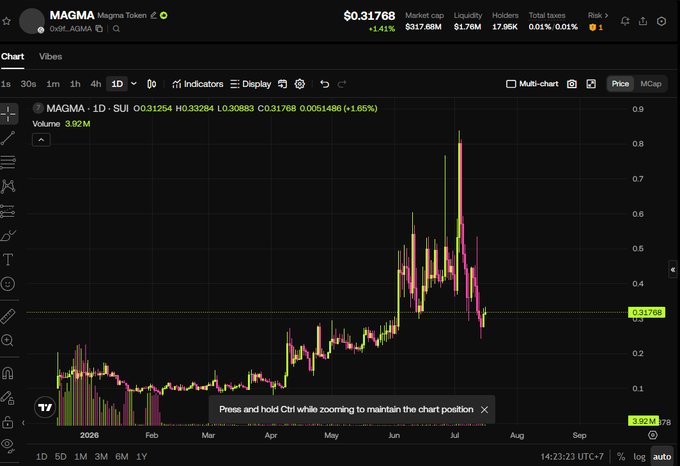Enter fullscreen chart mode
This screenshot has height=466, width=680.
pos(591,84)
